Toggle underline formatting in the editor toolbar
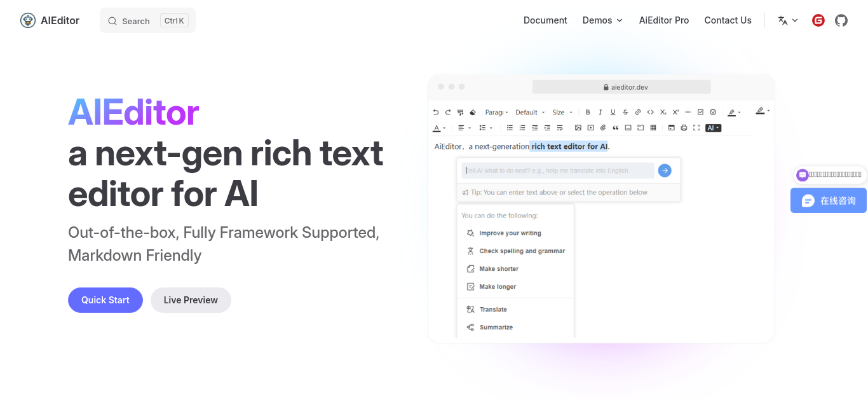The width and height of the screenshot is (868, 400). pos(613,113)
